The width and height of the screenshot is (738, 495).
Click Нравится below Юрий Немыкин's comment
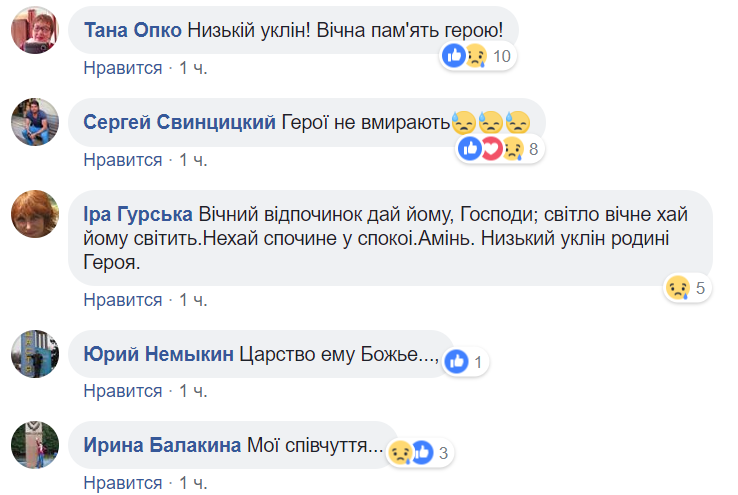(122, 391)
